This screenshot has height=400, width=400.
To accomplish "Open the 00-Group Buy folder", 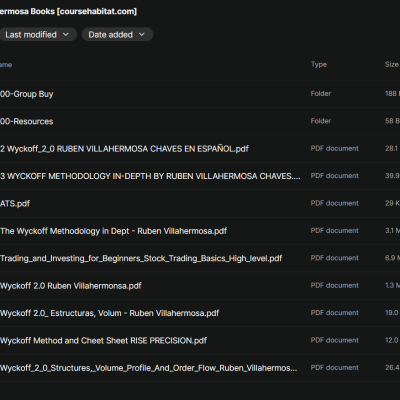I will (27, 94).
